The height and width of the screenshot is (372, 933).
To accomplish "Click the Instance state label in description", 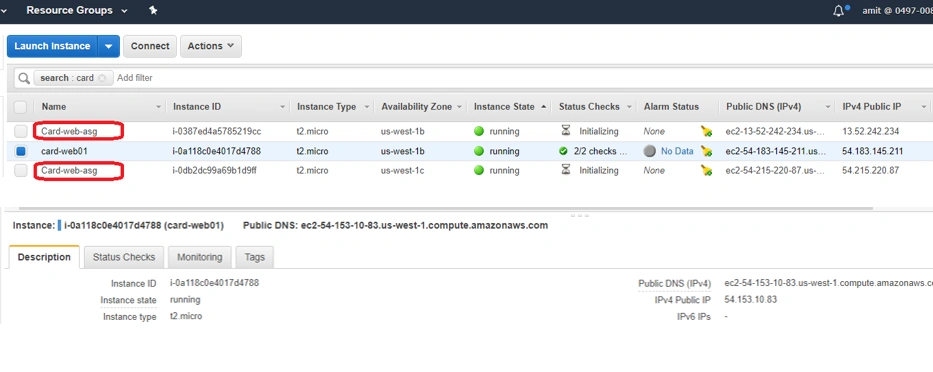I will pos(129,300).
